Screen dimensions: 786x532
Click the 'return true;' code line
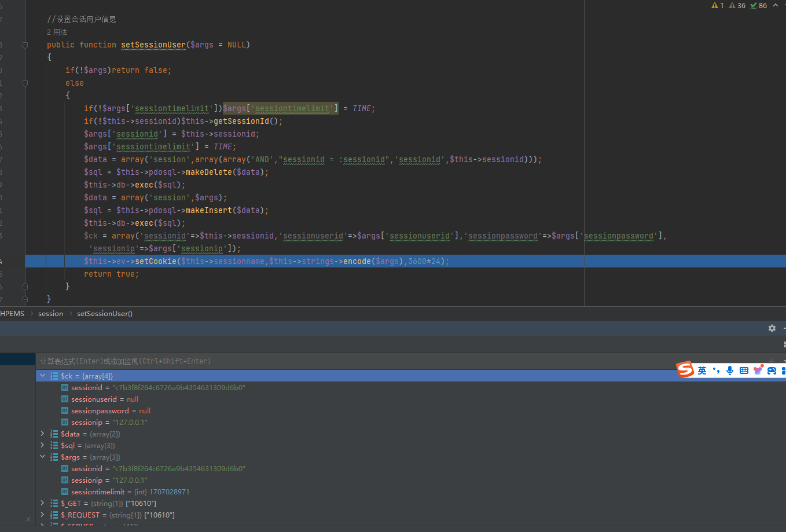(x=112, y=274)
